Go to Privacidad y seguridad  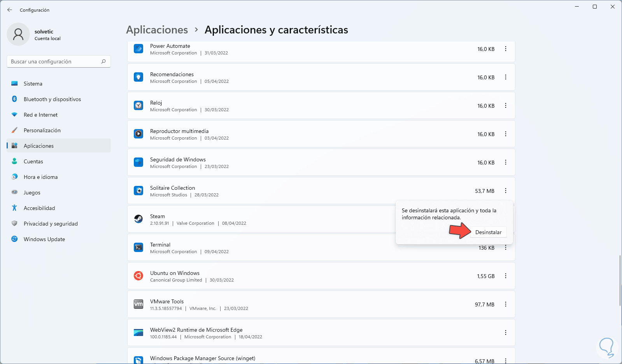point(59,224)
